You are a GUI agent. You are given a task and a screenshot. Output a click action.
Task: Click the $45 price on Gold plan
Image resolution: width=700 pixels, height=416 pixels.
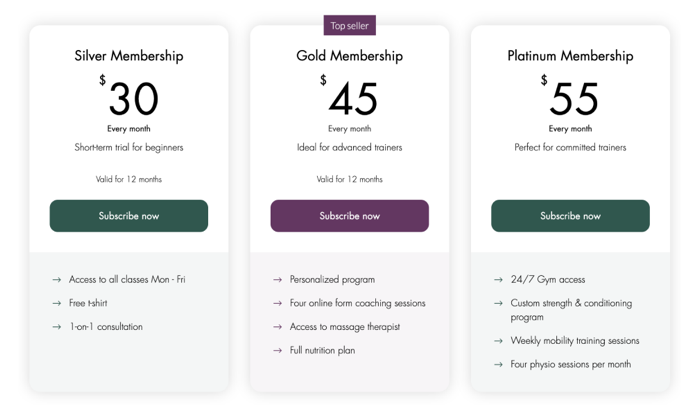click(350, 95)
